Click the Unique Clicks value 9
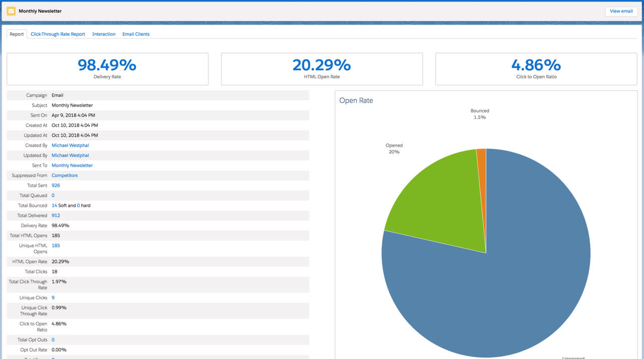This screenshot has height=359, width=644. (x=53, y=298)
